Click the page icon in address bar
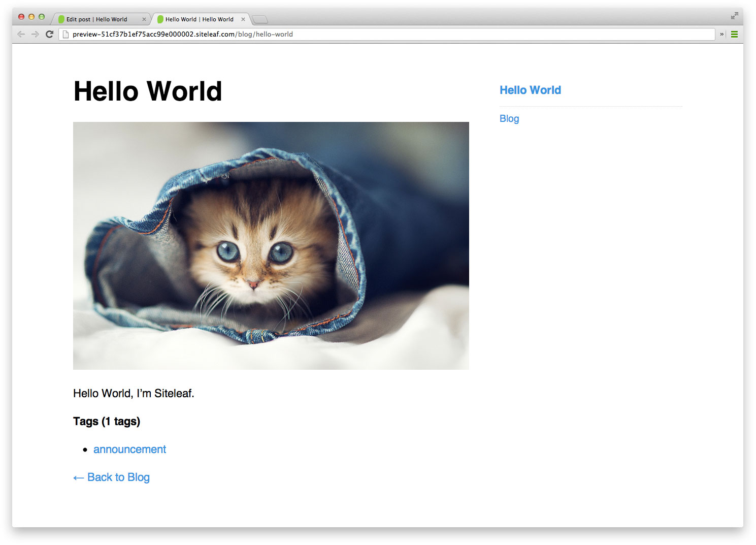756x545 pixels. 65,34
